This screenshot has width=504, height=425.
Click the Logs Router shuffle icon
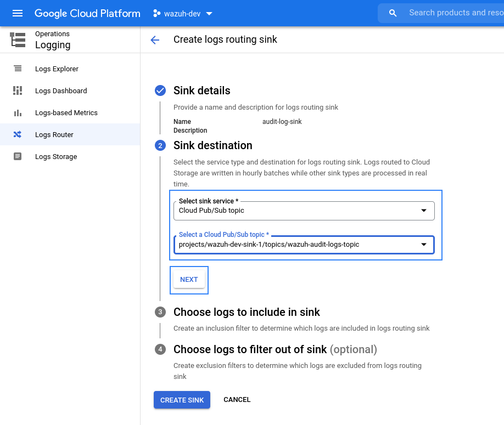[x=18, y=134]
